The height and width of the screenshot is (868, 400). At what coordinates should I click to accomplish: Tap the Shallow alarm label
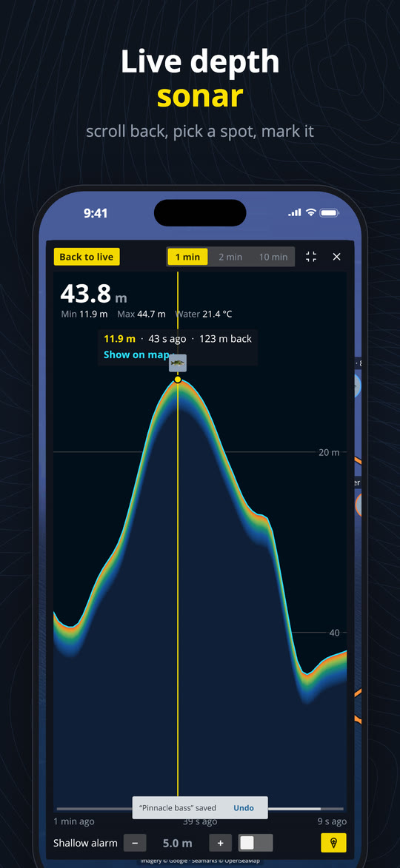[x=85, y=843]
